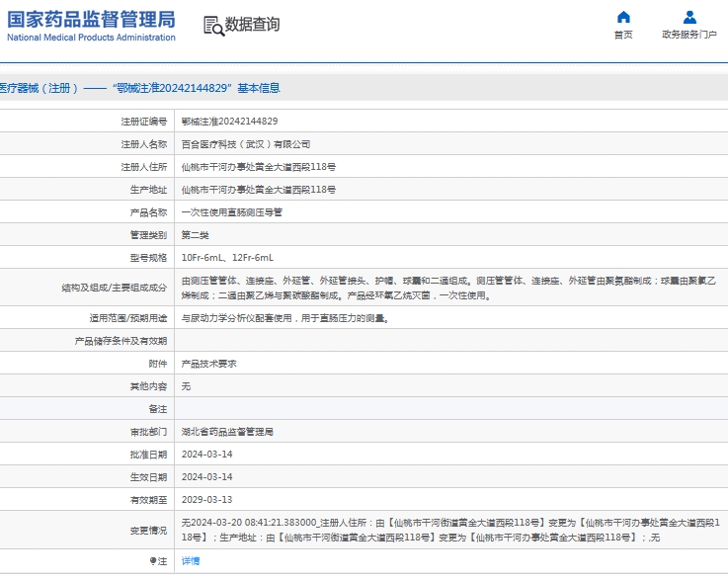Click the 首页 text link
728x581 pixels.
coord(623,35)
